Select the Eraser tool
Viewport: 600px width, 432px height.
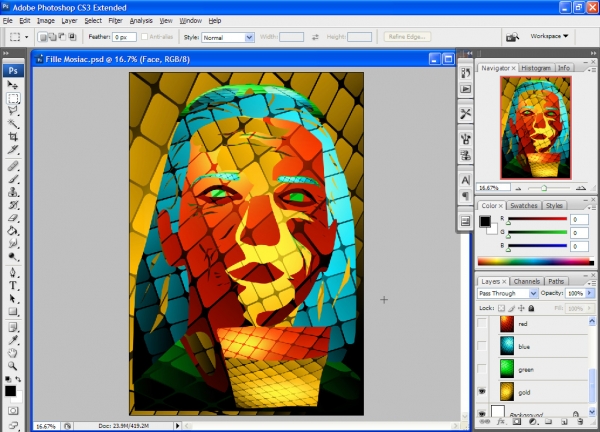(13, 218)
